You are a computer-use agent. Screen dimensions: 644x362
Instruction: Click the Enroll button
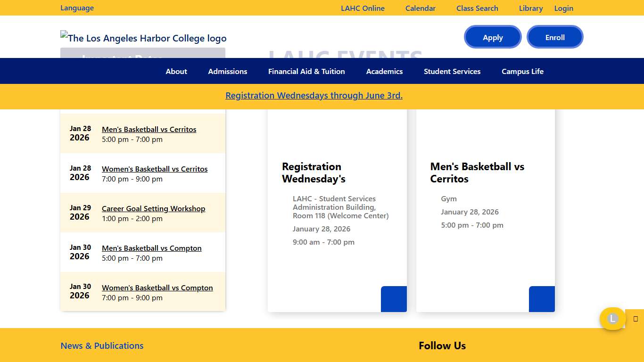click(x=555, y=37)
